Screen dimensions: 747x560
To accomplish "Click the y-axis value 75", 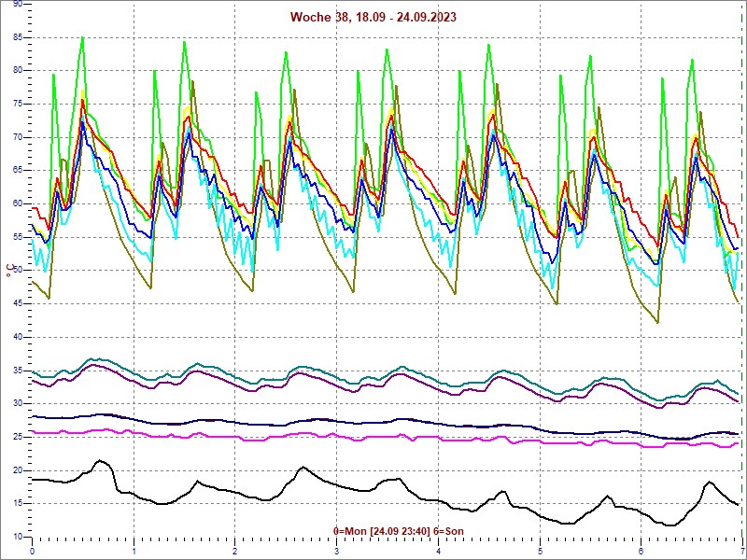I will point(18,104).
